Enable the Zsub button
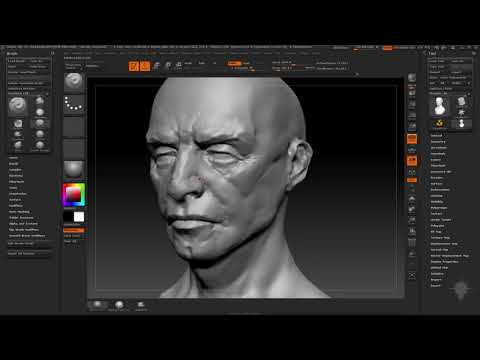 point(246,63)
